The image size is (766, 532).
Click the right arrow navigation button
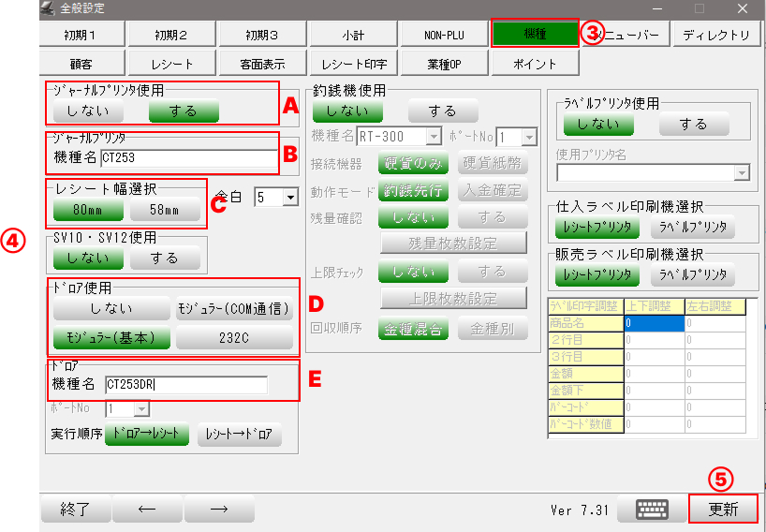pyautogui.click(x=219, y=509)
